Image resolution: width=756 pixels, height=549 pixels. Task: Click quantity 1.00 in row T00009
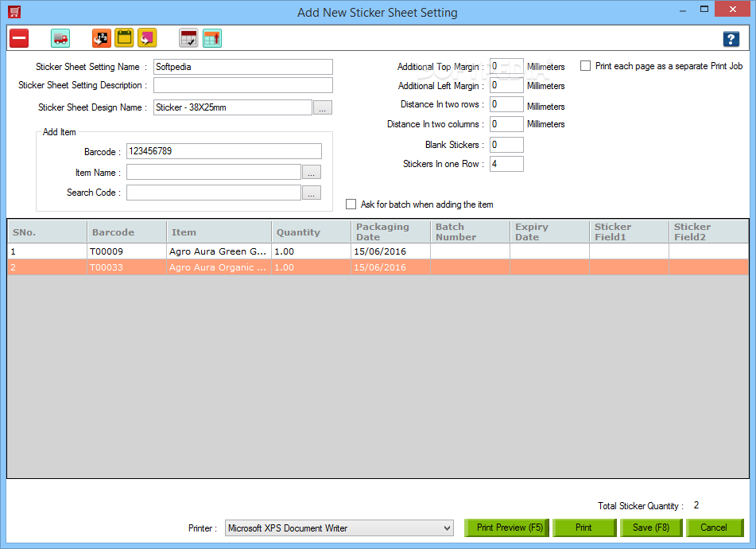click(x=312, y=251)
